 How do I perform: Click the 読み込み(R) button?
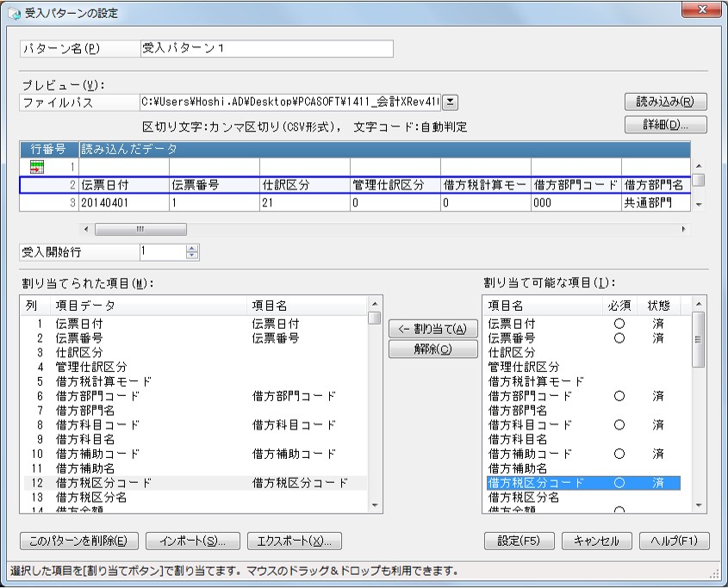(665, 102)
